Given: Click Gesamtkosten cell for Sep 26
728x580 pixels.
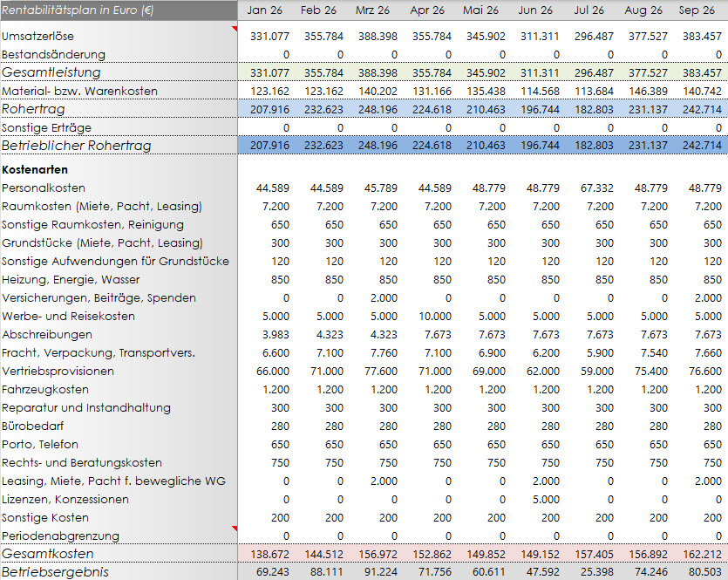Looking at the screenshot, I should 703,554.
